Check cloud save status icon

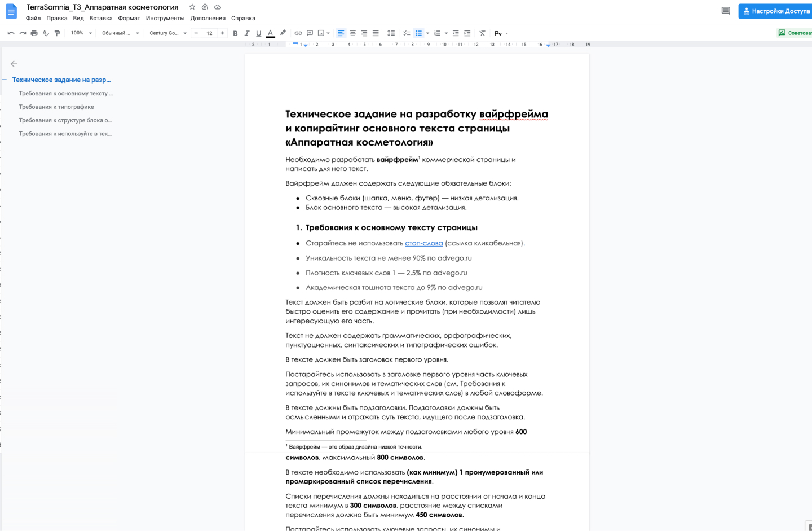(x=218, y=7)
